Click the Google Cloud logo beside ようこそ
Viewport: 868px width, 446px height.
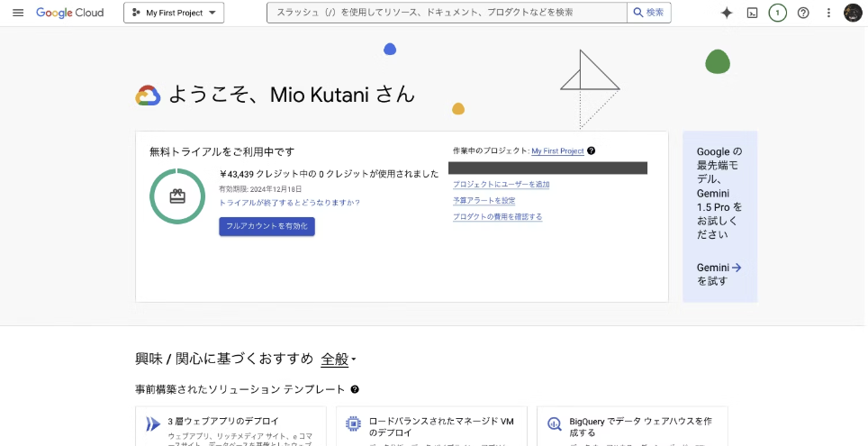(148, 96)
